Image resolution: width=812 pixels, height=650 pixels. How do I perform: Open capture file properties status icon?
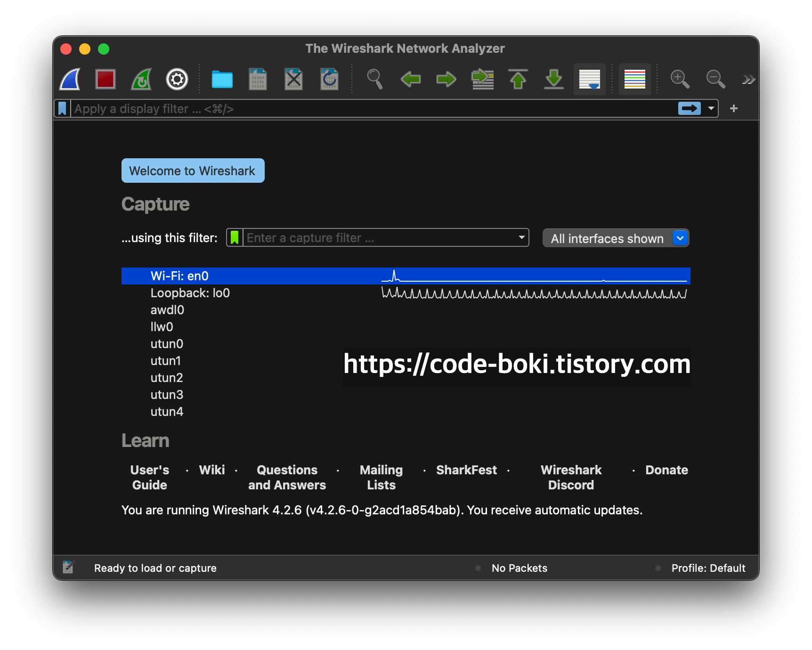[x=69, y=567]
